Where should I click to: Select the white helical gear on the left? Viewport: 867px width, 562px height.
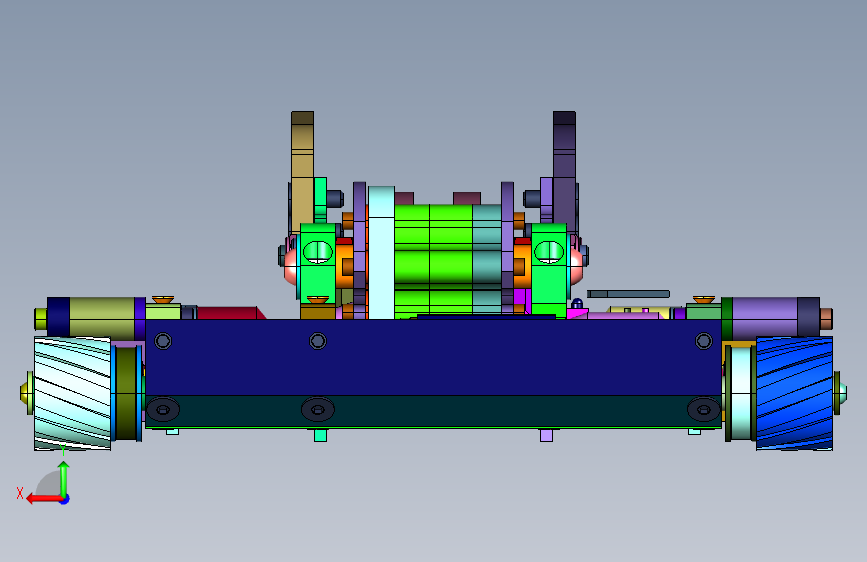coord(72,393)
